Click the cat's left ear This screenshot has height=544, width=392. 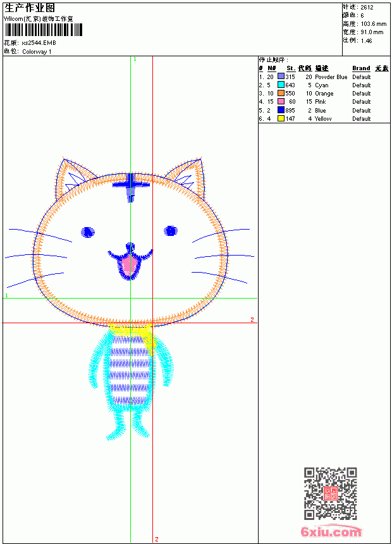click(x=72, y=178)
